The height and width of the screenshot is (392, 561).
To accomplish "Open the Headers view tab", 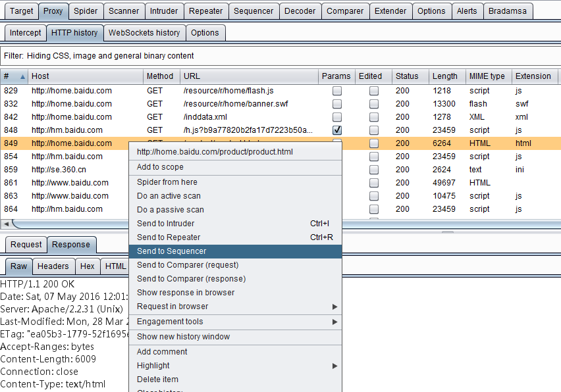I will point(53,266).
